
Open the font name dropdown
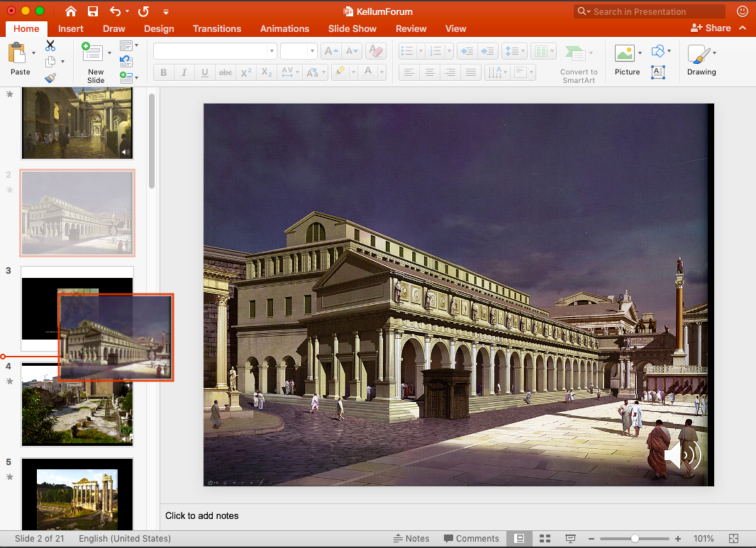coord(272,50)
